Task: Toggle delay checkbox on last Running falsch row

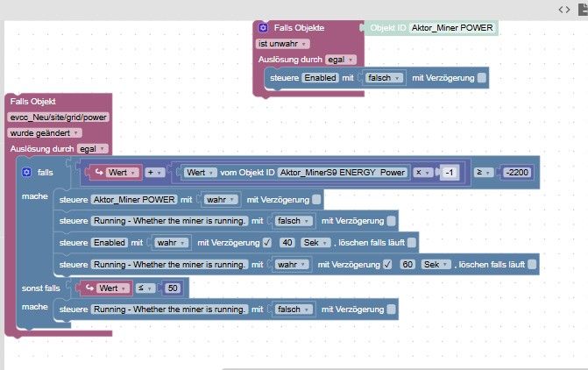Action: pyautogui.click(x=391, y=310)
